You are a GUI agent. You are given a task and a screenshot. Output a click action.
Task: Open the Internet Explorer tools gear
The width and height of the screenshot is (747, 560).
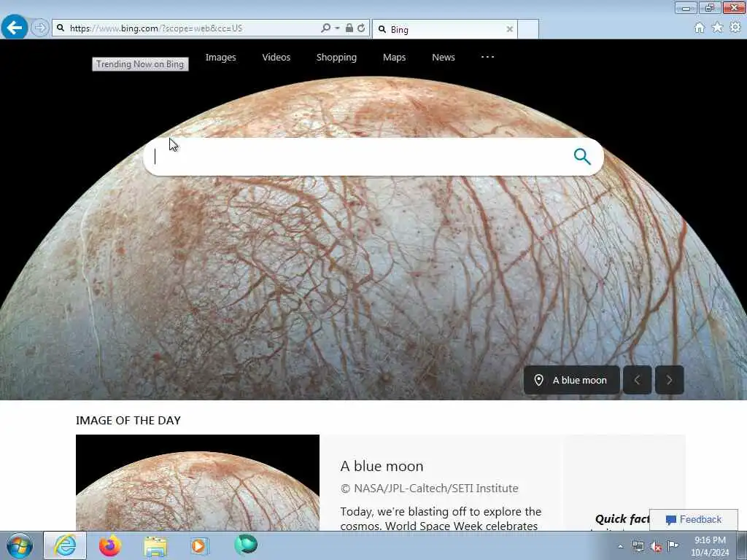click(x=735, y=28)
